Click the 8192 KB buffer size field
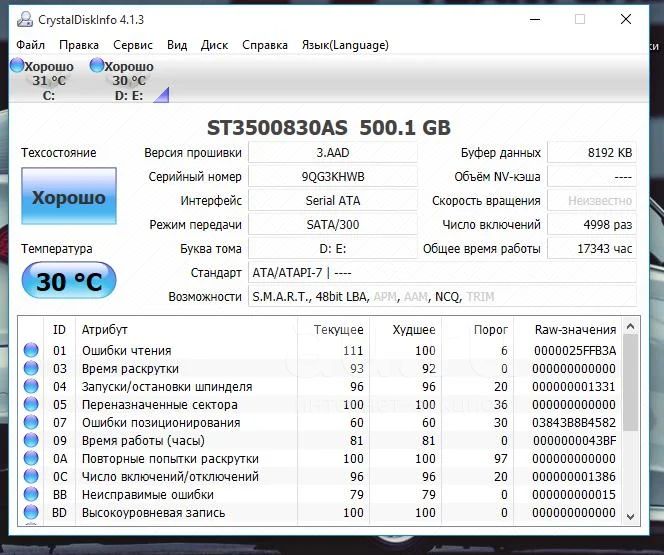 pyautogui.click(x=592, y=152)
